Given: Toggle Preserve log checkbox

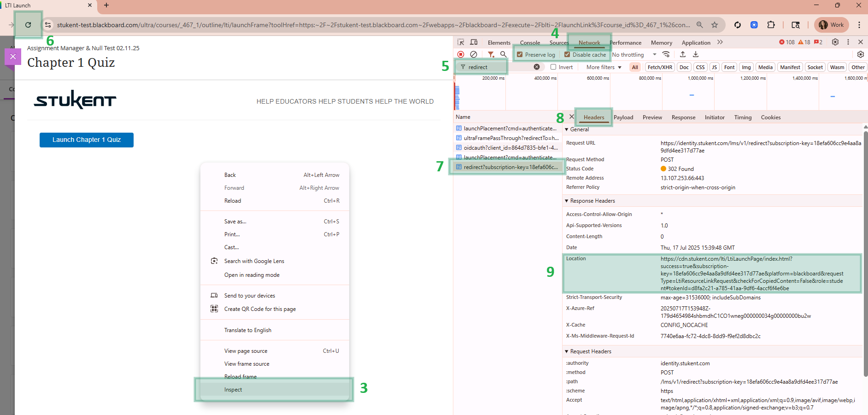Looking at the screenshot, I should [x=520, y=54].
